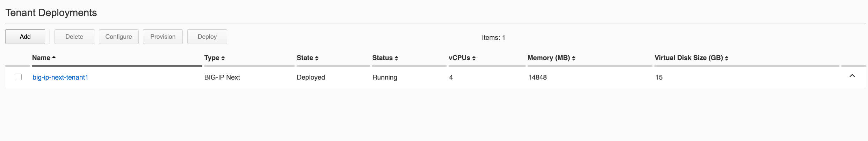Click the Running status cell
The width and height of the screenshot is (868, 141).
(x=385, y=77)
